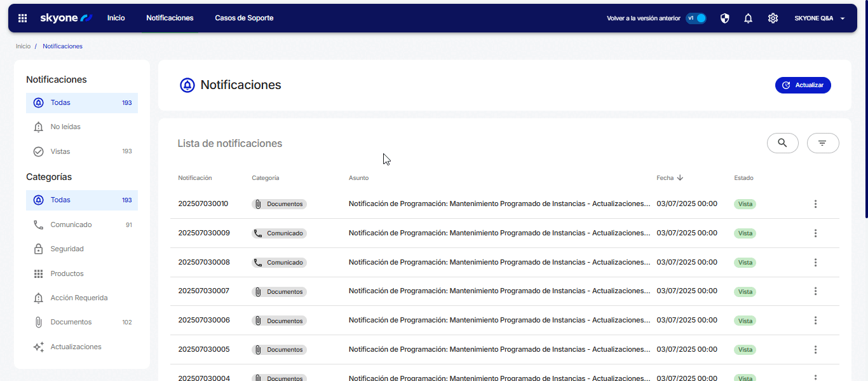This screenshot has height=381, width=868.
Task: Select the Acción Requerida category
Action: click(x=79, y=298)
